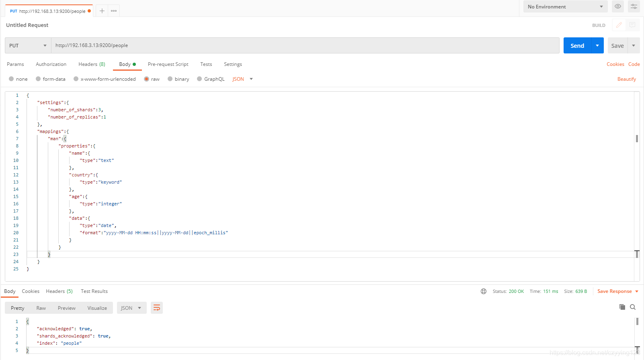Click the BUILD mode label
This screenshot has height=360, width=644.
599,25
